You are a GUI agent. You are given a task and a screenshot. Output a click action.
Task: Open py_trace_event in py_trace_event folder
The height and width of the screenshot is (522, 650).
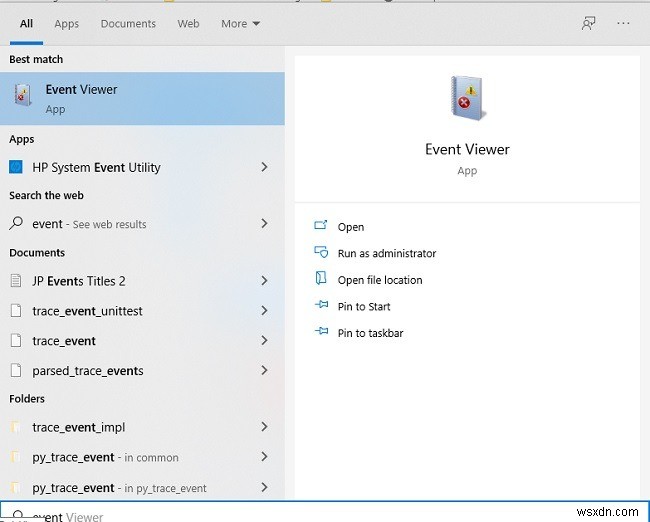click(x=142, y=488)
